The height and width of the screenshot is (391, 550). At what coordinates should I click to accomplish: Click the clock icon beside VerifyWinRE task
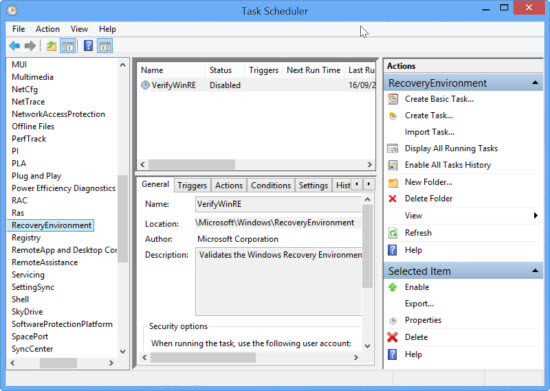pyautogui.click(x=145, y=85)
